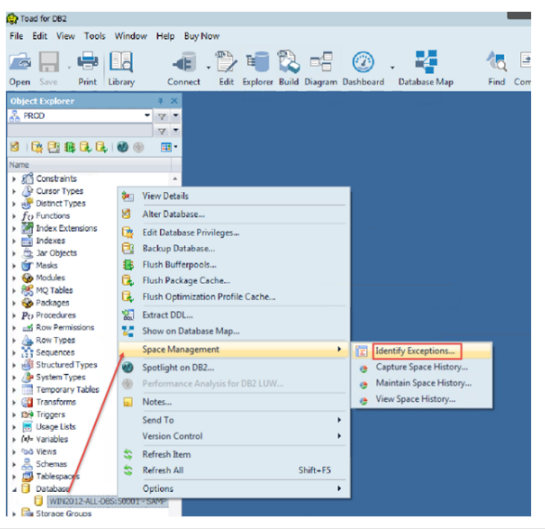Expand the Indexes tree node

point(14,241)
